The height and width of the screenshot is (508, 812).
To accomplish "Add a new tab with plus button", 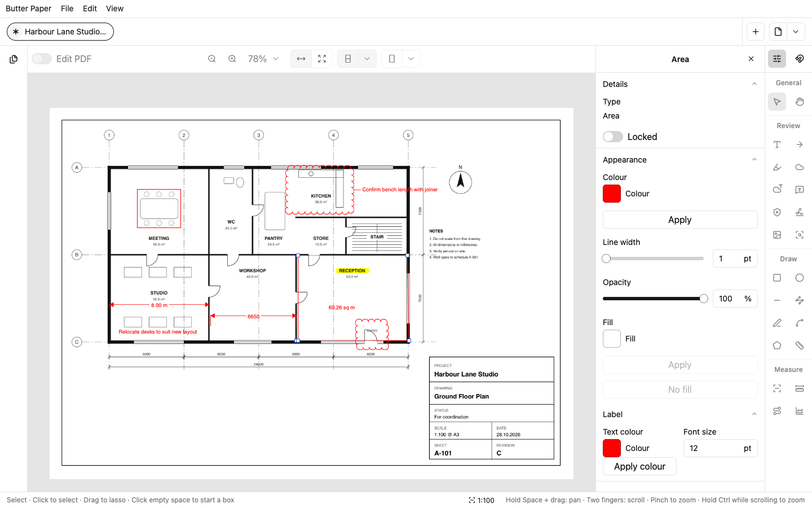I will pos(756,32).
